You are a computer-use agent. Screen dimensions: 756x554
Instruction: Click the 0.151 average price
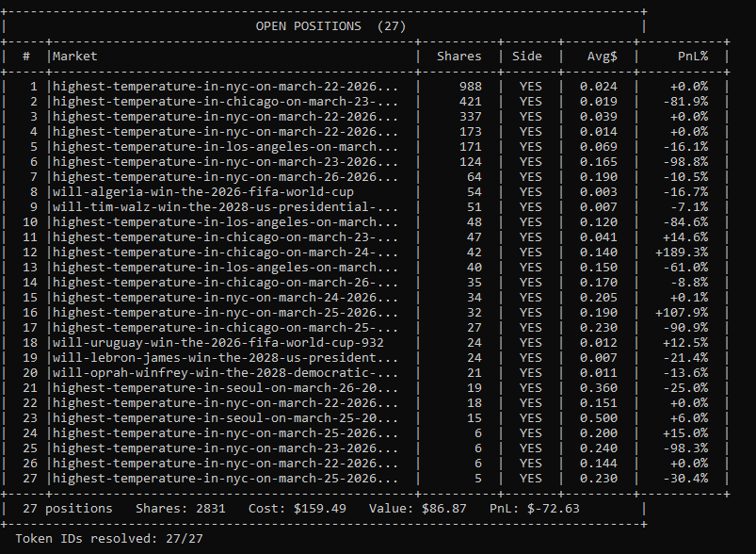[599, 403]
